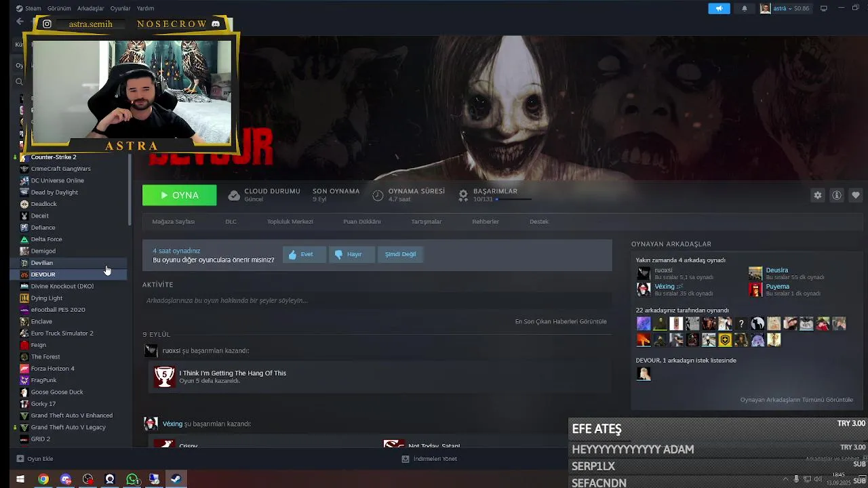Click the FragPunk game icon
The width and height of the screenshot is (868, 488).
[x=24, y=380]
